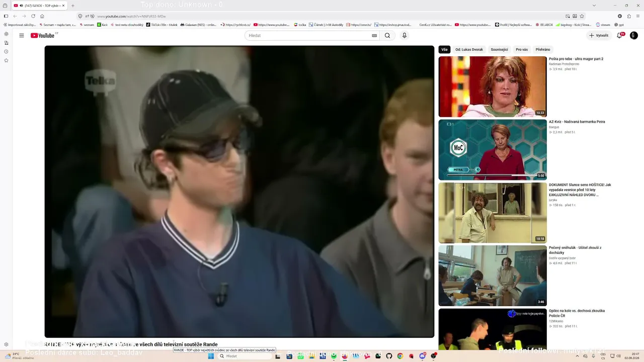Image resolution: width=644 pixels, height=362 pixels.
Task: Select the 'Přehráno' filter chip
Action: click(x=543, y=50)
